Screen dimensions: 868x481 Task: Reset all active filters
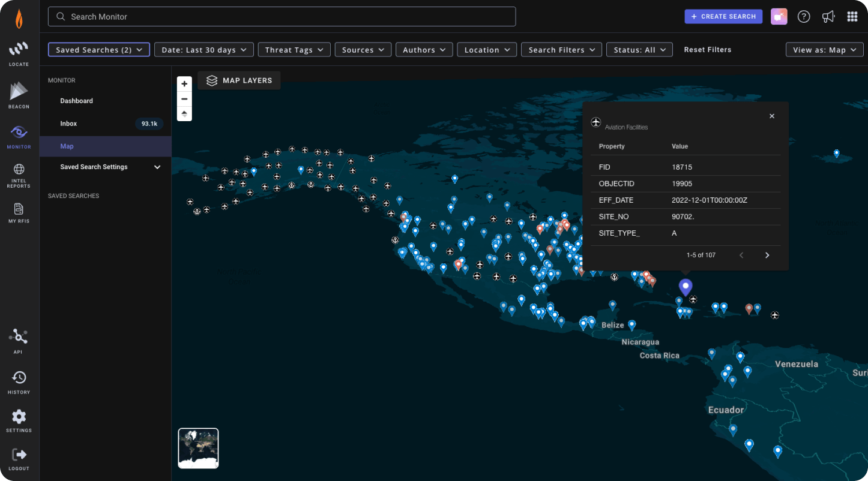[707, 49]
